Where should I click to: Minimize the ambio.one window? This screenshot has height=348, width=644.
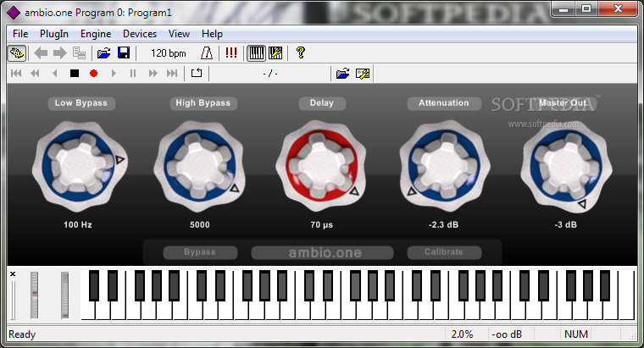tap(563, 8)
